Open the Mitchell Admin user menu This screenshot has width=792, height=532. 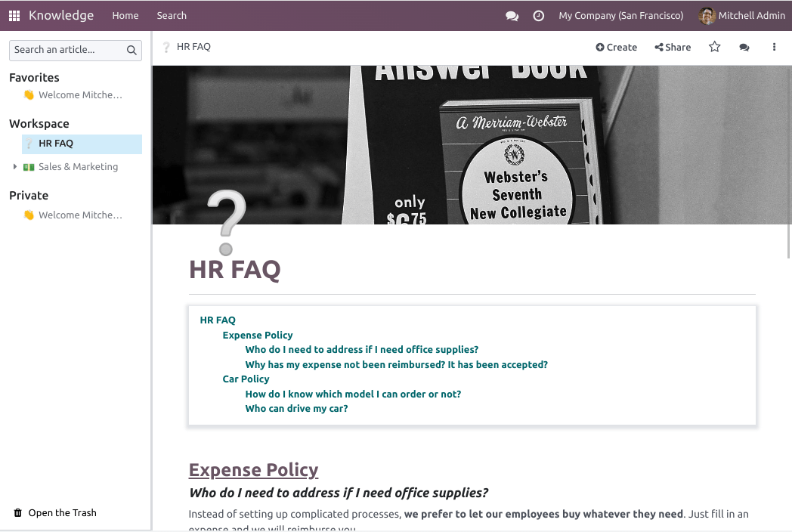pos(741,15)
